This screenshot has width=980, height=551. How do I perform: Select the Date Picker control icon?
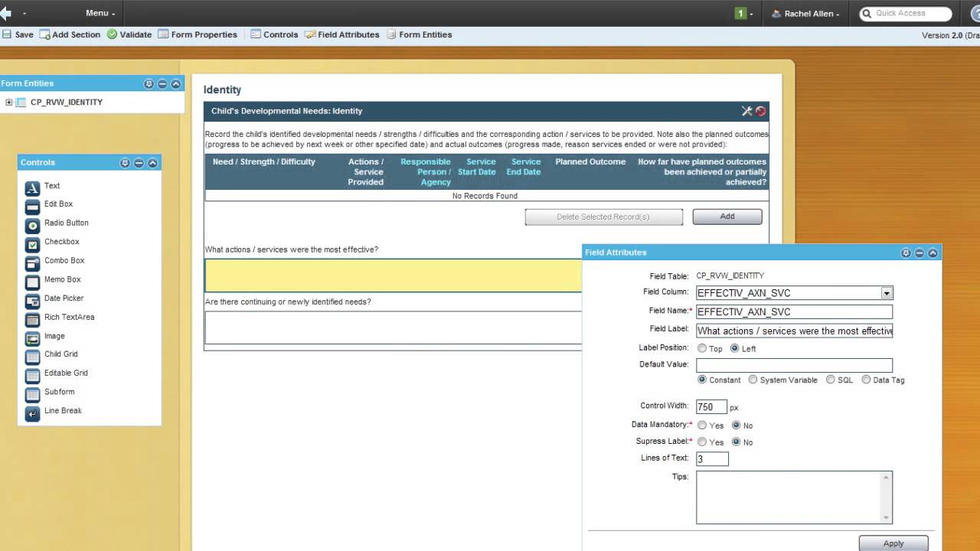(32, 301)
